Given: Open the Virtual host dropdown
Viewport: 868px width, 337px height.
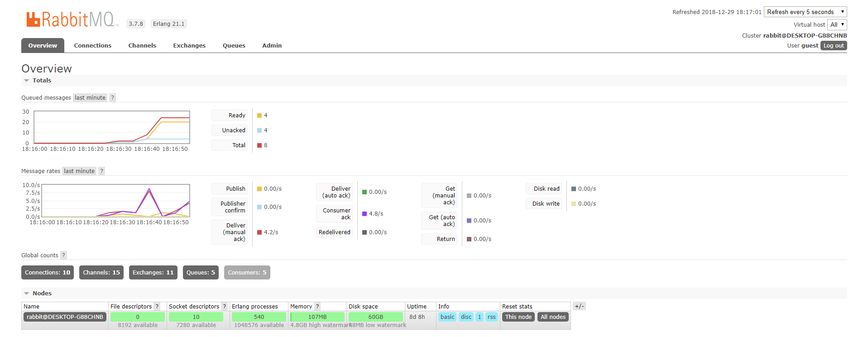Looking at the screenshot, I should click(x=837, y=24).
